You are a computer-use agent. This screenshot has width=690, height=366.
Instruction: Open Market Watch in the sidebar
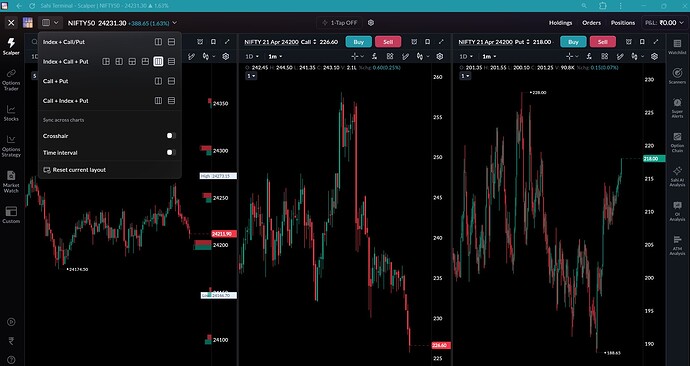[11, 182]
